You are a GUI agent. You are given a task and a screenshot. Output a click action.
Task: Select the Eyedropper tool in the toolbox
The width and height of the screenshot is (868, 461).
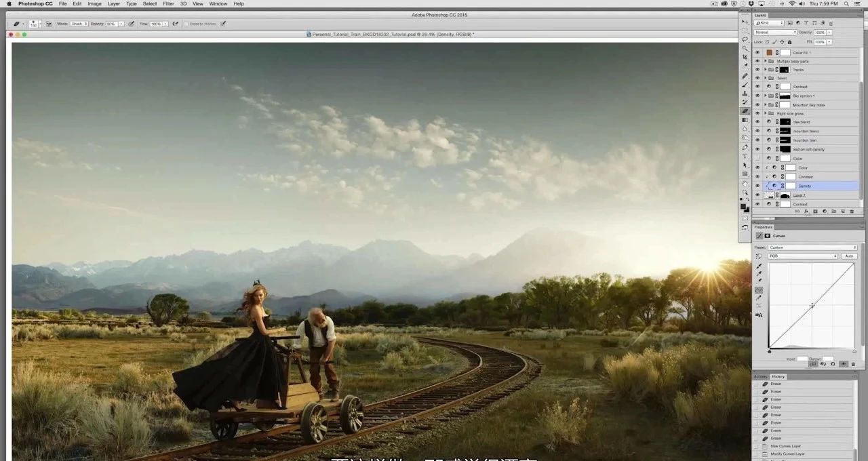point(746,66)
